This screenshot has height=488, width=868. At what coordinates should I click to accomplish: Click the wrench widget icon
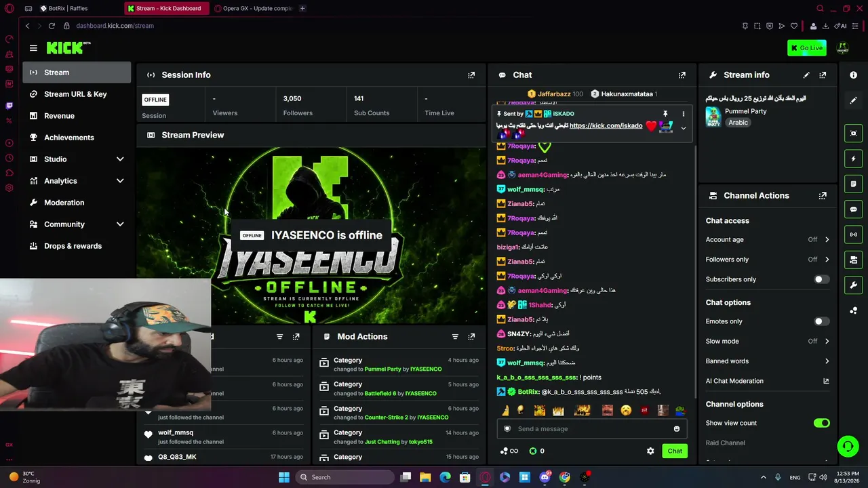[854, 285]
